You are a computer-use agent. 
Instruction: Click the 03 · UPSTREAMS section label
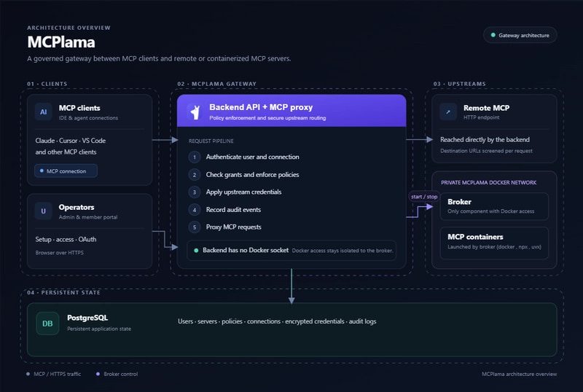click(460, 84)
